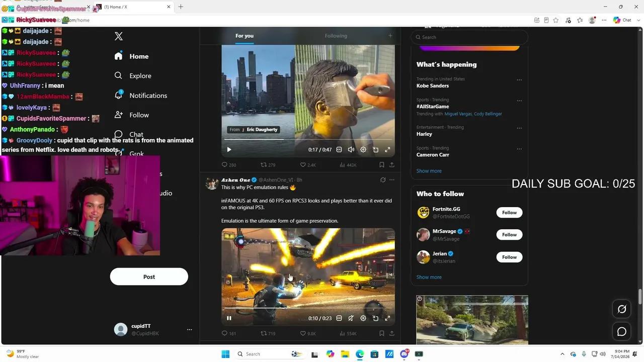The width and height of the screenshot is (644, 362).
Task: Seek within the 0:23 video progress bar
Action: [x=308, y=308]
